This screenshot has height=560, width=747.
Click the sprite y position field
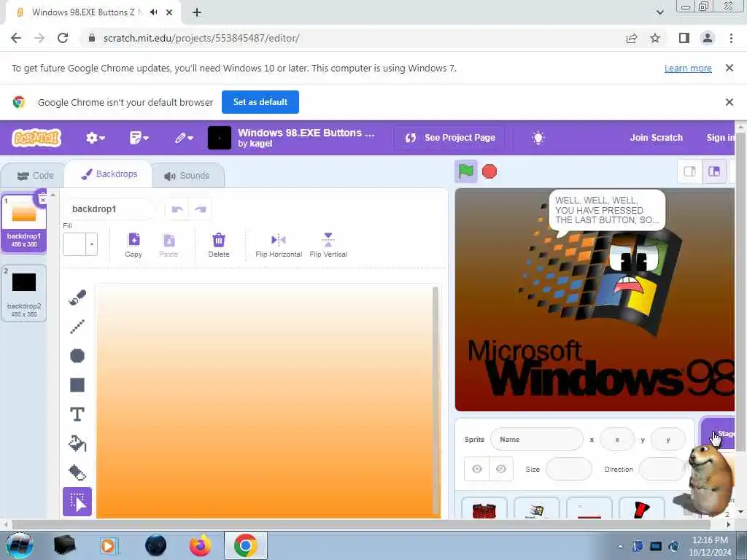point(668,440)
